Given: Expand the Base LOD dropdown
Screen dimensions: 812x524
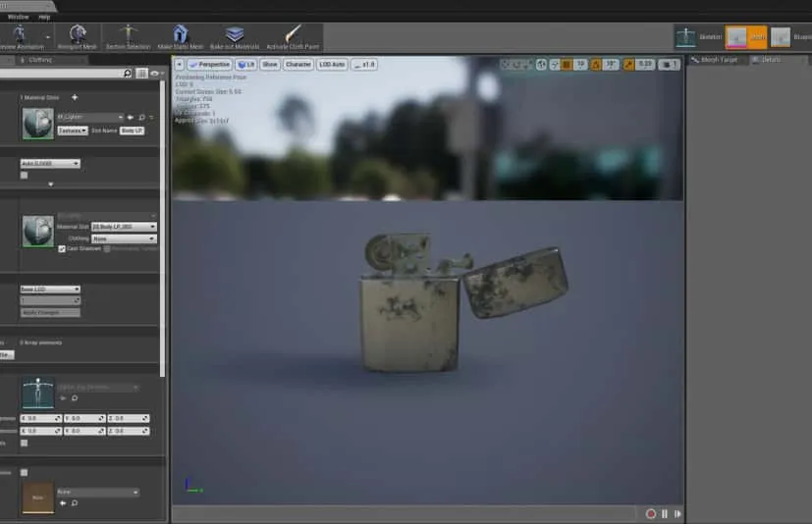Looking at the screenshot, I should [x=50, y=289].
